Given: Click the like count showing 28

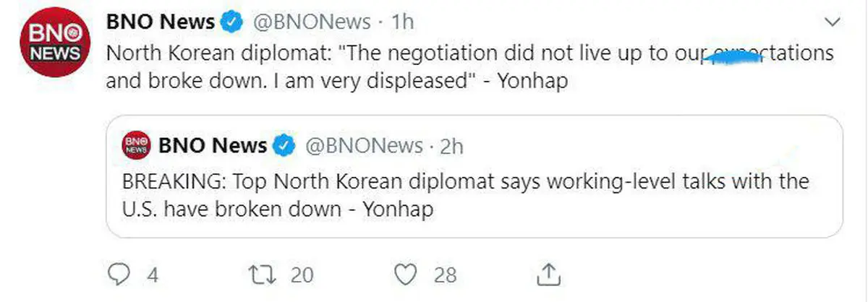Looking at the screenshot, I should pos(446,275).
